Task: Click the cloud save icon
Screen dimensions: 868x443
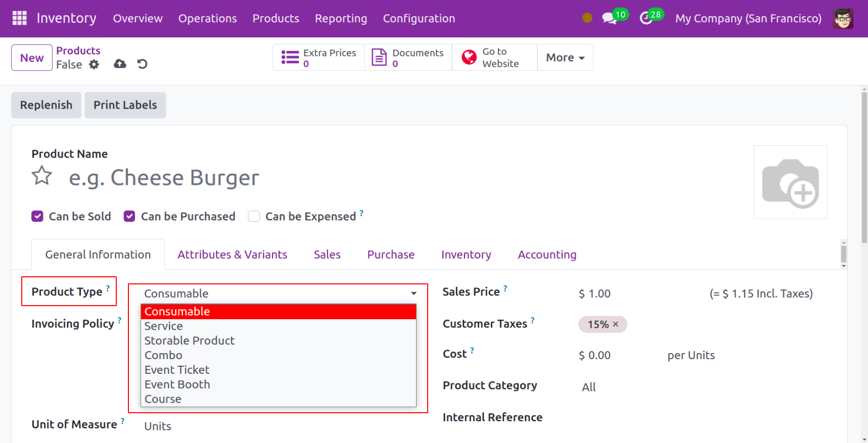Action: click(x=120, y=64)
